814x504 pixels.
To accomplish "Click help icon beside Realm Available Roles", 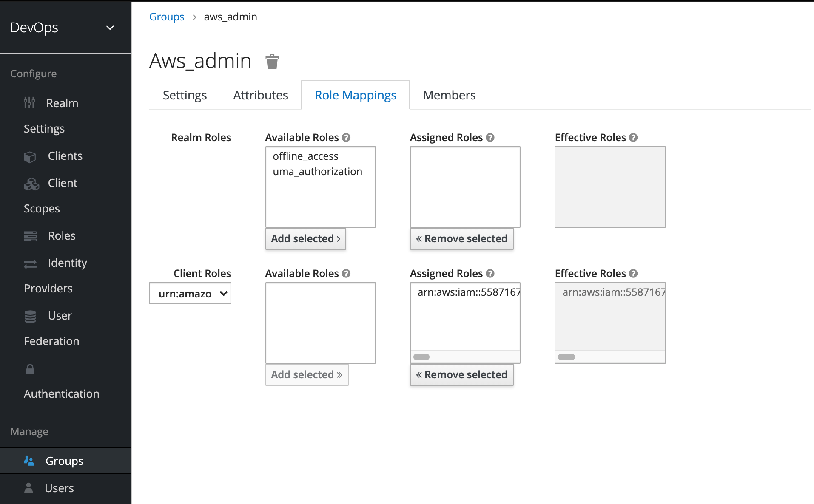I will 346,138.
